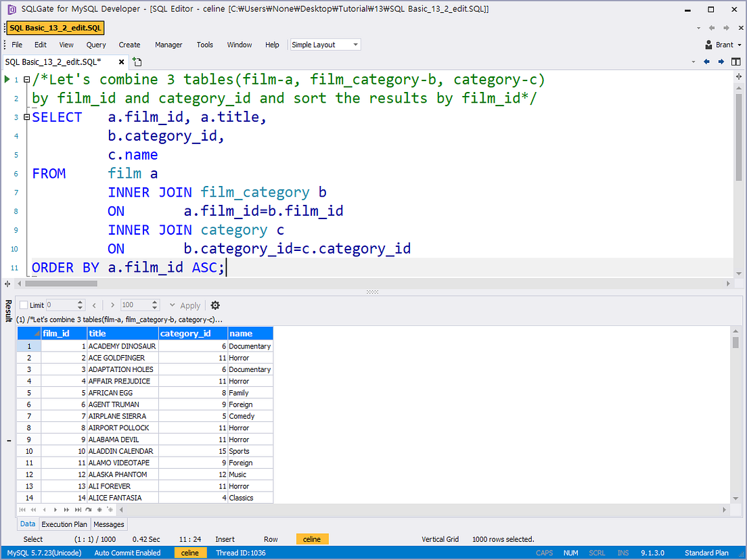
Task: Click the green execute arrow beside line 1
Action: (5, 79)
